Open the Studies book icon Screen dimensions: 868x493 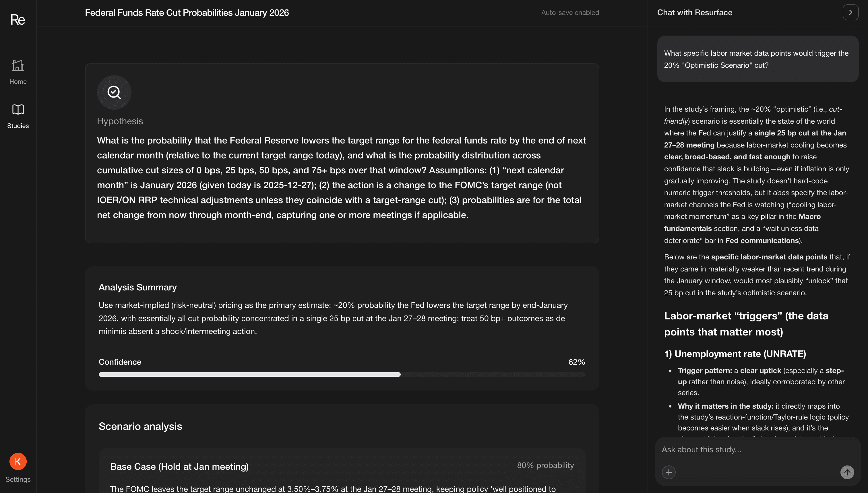18,109
